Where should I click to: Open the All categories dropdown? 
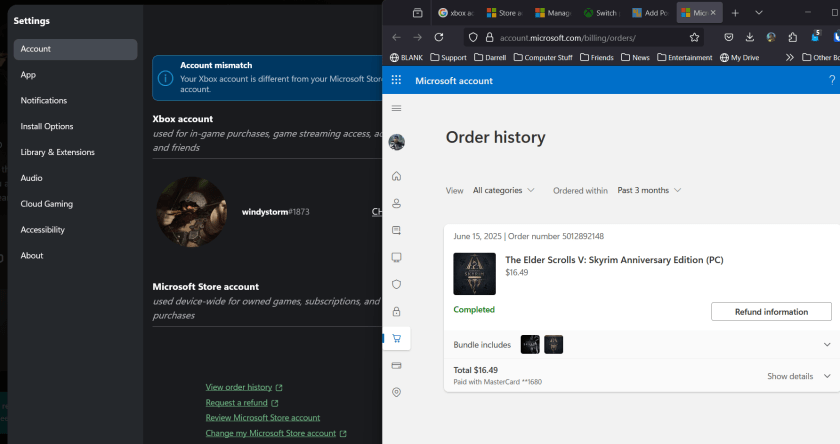tap(503, 190)
